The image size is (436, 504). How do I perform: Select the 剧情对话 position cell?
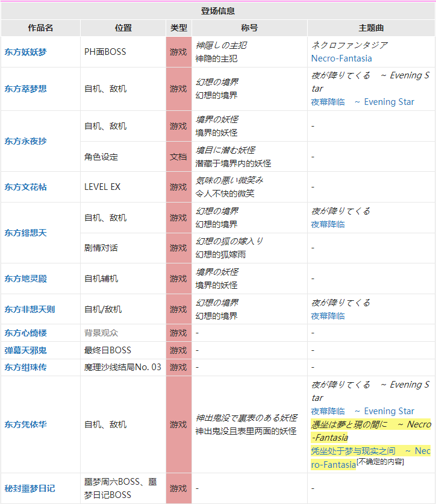click(x=123, y=248)
